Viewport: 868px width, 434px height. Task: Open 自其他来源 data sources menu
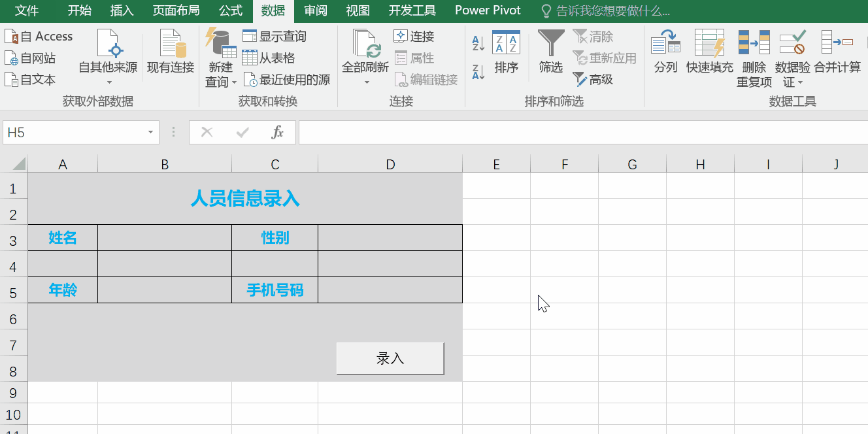pos(108,58)
